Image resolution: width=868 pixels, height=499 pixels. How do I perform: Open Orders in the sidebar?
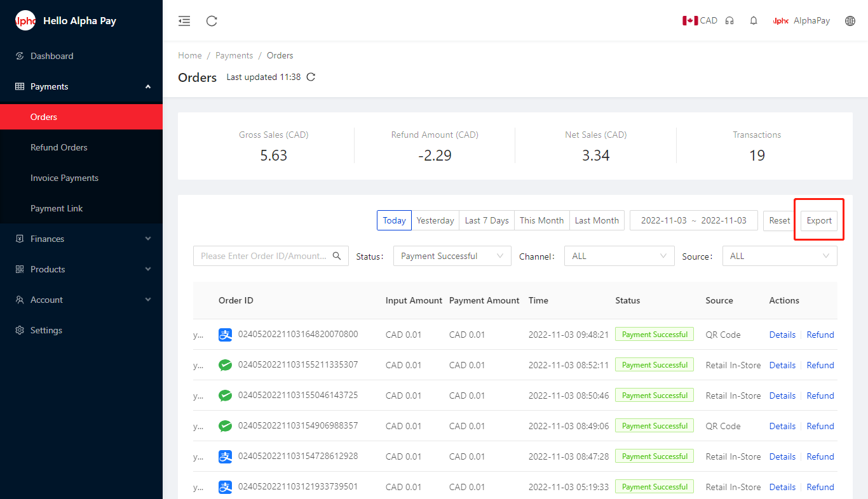81,117
